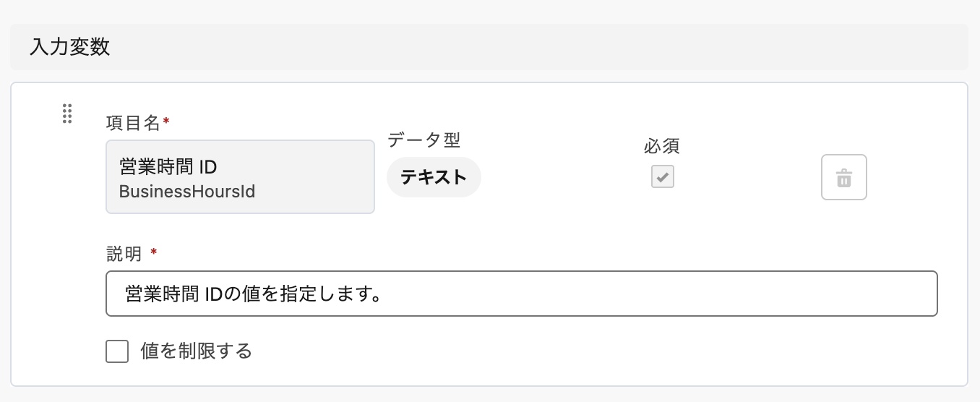Click the 営業時間 ID display name

coord(168,167)
